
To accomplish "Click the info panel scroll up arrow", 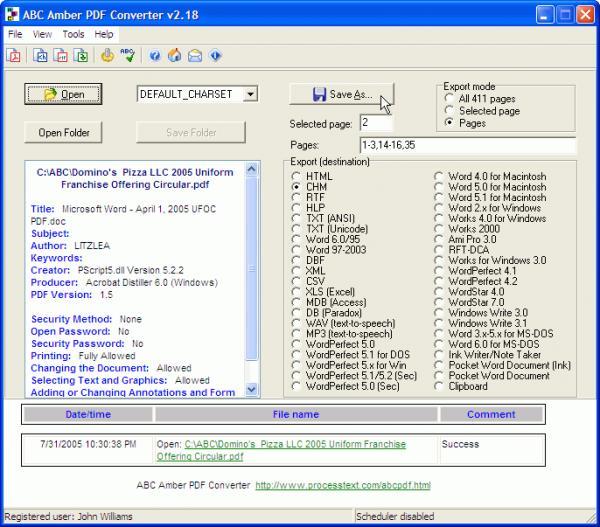I will (251, 169).
